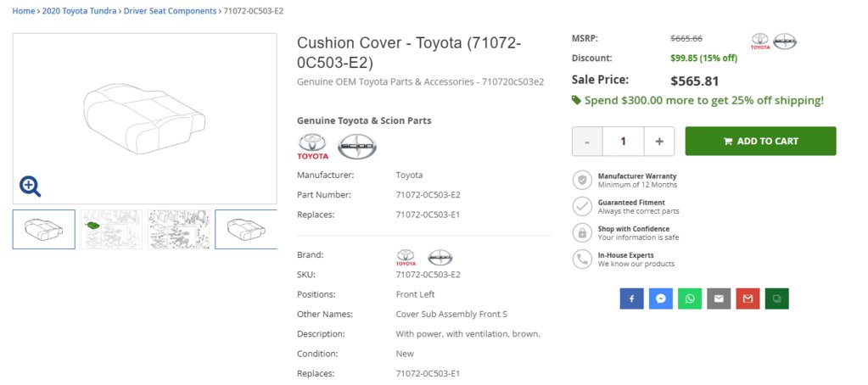
Task: Click the 'Spend $300.00 more' shipping offer text
Action: click(x=704, y=100)
